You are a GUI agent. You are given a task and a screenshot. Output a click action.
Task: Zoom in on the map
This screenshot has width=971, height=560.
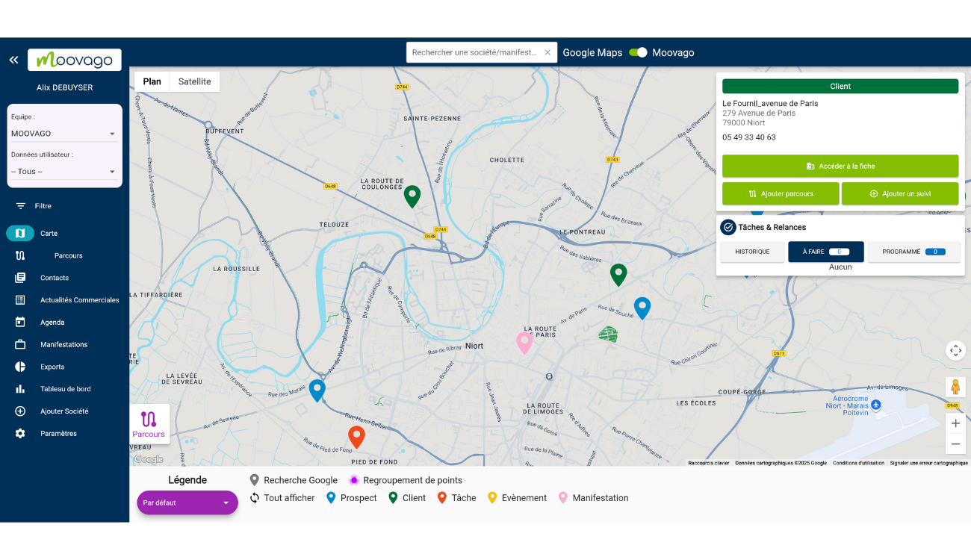[x=955, y=423]
